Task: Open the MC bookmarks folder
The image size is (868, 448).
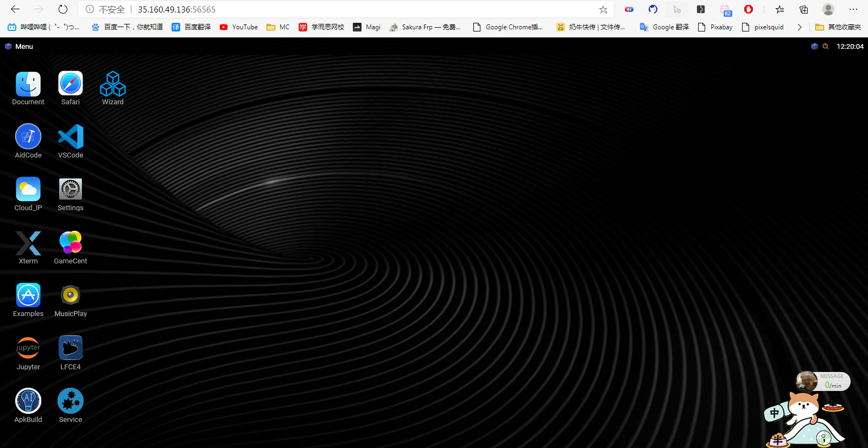Action: pos(278,27)
